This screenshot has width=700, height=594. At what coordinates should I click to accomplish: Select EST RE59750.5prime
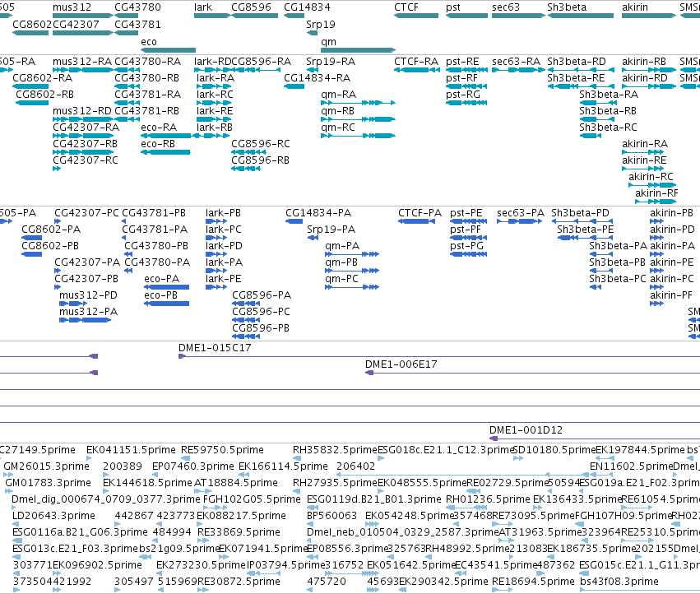pos(222,450)
